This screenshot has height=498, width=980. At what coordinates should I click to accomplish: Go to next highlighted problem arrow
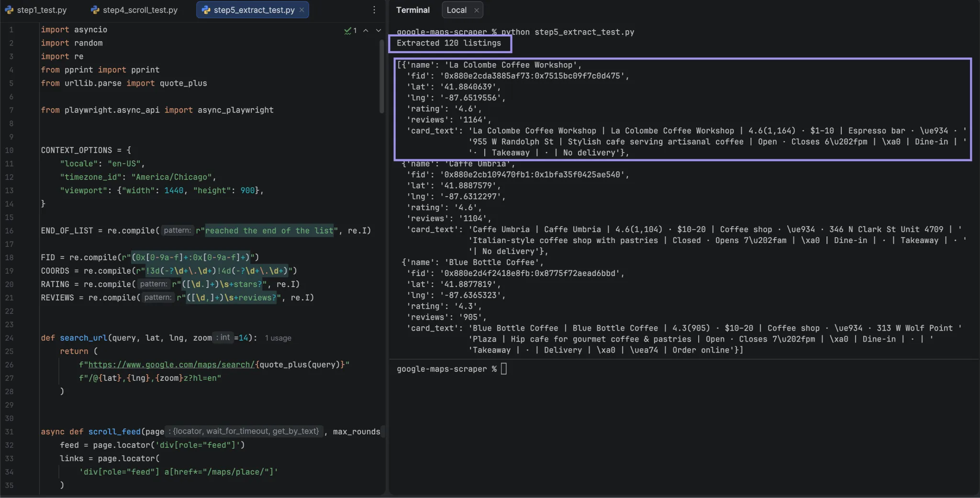379,31
